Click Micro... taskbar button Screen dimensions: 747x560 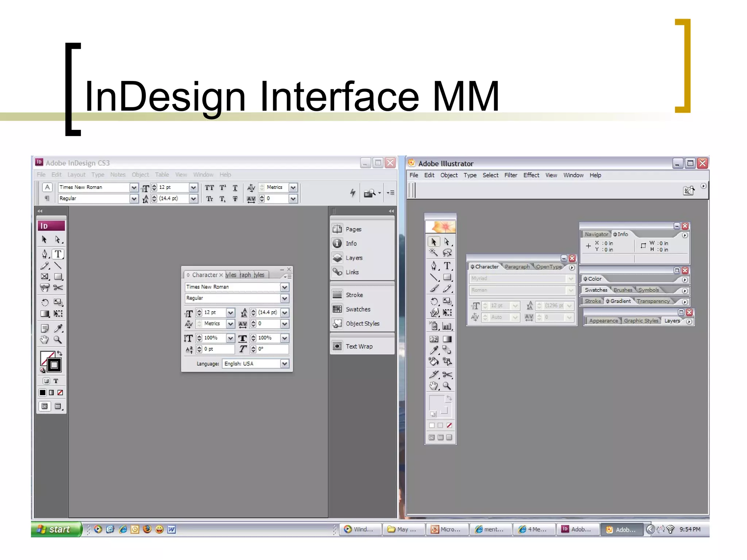click(447, 529)
